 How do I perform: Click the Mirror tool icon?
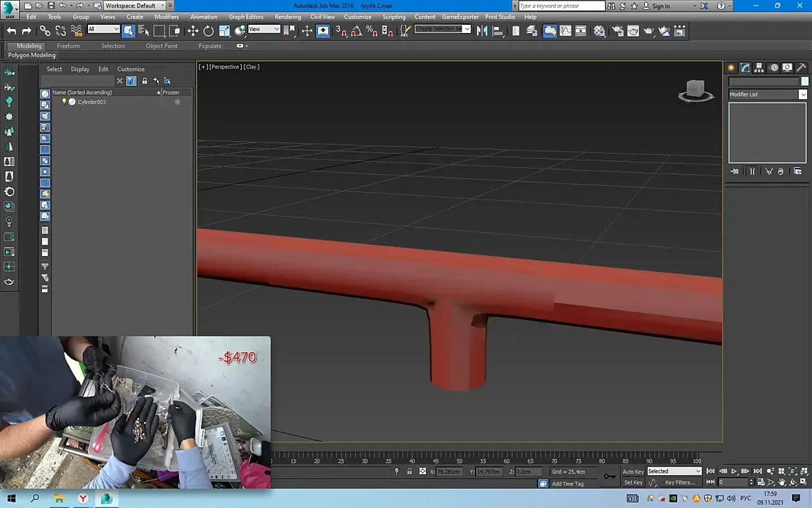[482, 31]
